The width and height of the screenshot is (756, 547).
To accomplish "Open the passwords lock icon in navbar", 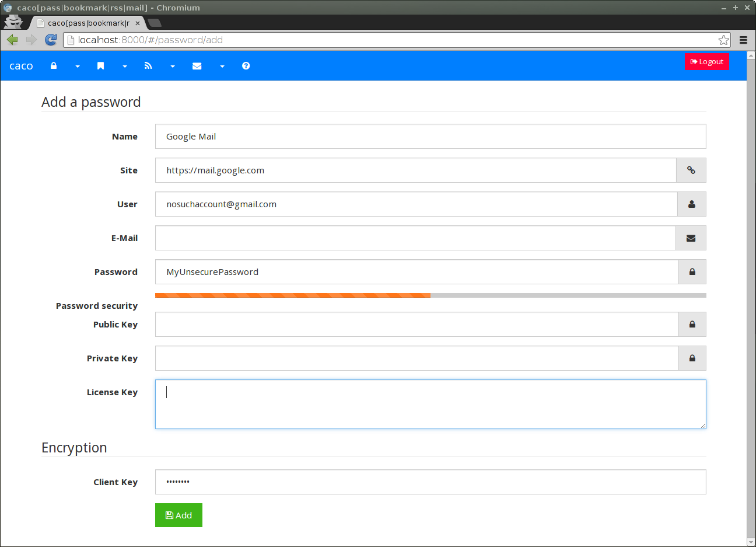I will click(x=54, y=66).
